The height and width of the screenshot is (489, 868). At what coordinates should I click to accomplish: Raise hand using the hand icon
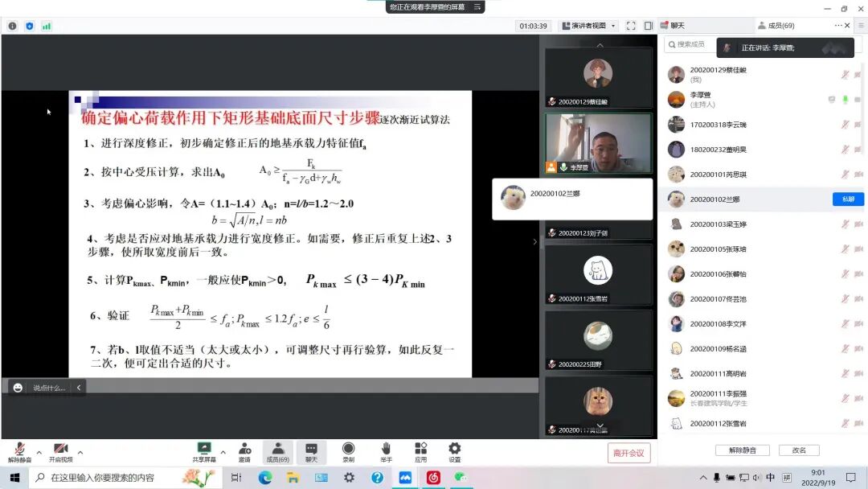coord(386,450)
